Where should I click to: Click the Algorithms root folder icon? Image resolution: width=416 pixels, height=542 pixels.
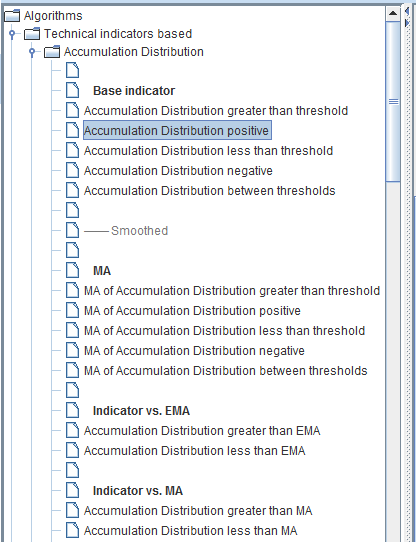click(11, 16)
